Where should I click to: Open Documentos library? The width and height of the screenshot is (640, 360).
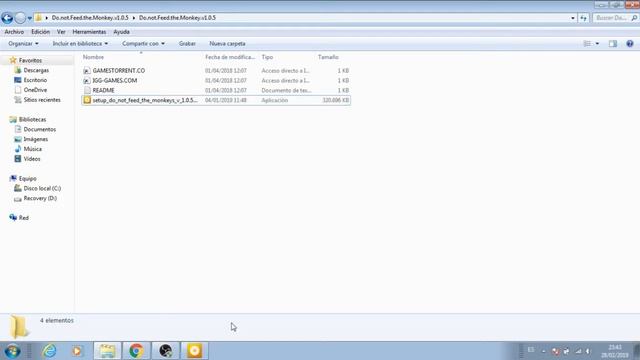coord(40,129)
